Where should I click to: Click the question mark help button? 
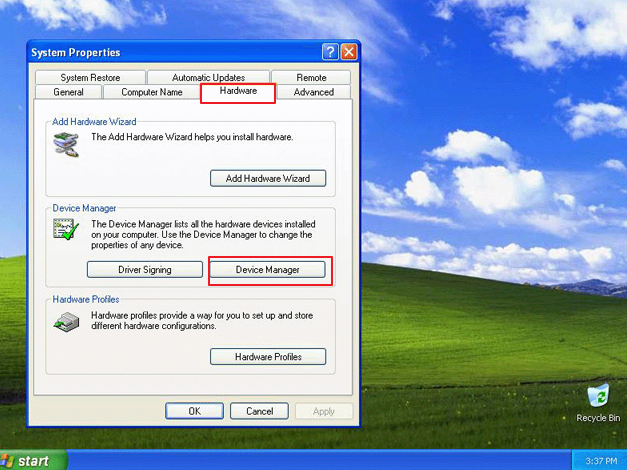tap(330, 52)
